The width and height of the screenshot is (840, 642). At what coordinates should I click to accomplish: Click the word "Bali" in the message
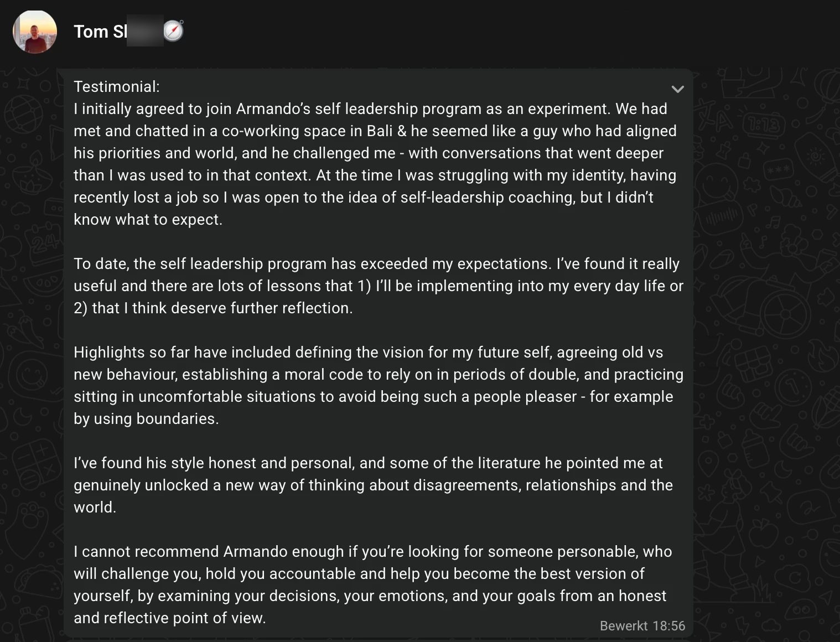380,131
